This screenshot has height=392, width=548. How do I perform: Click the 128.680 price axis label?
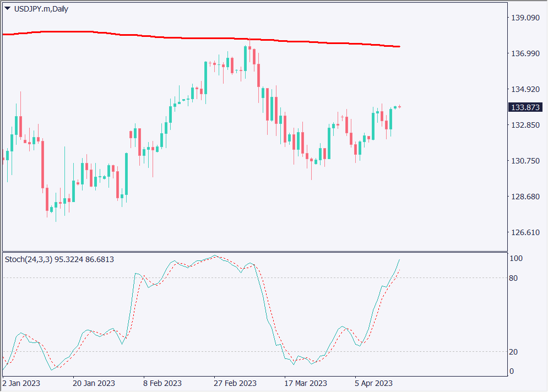point(525,197)
